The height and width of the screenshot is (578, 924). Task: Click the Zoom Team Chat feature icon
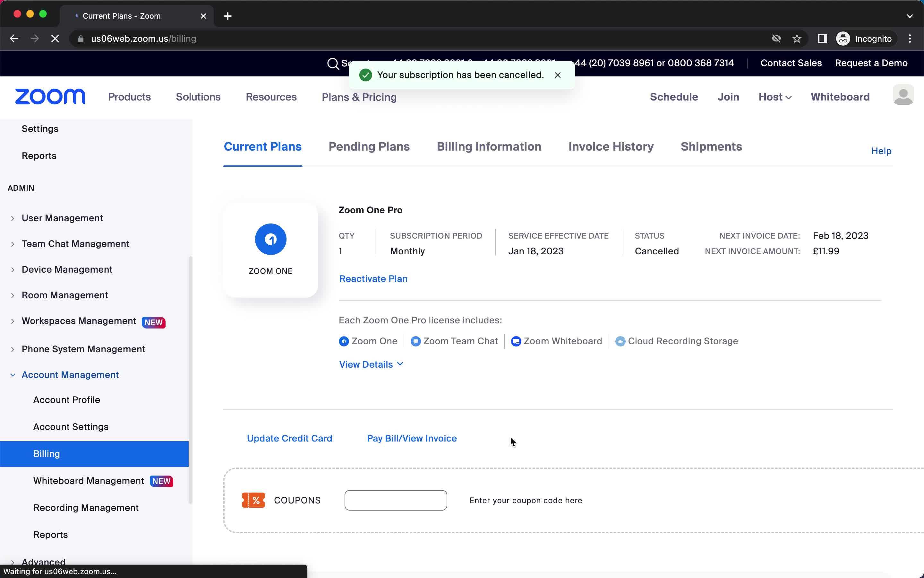pyautogui.click(x=415, y=341)
